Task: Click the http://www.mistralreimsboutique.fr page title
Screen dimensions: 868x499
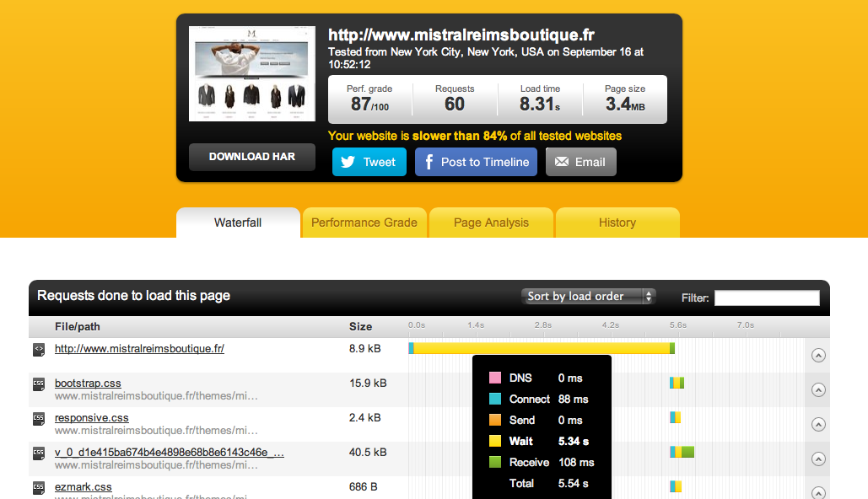Action: point(461,35)
